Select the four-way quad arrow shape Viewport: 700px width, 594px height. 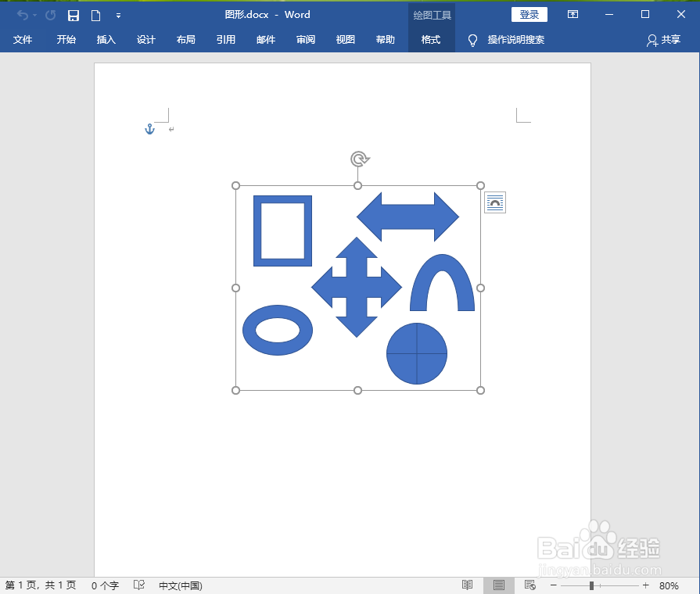(356, 287)
